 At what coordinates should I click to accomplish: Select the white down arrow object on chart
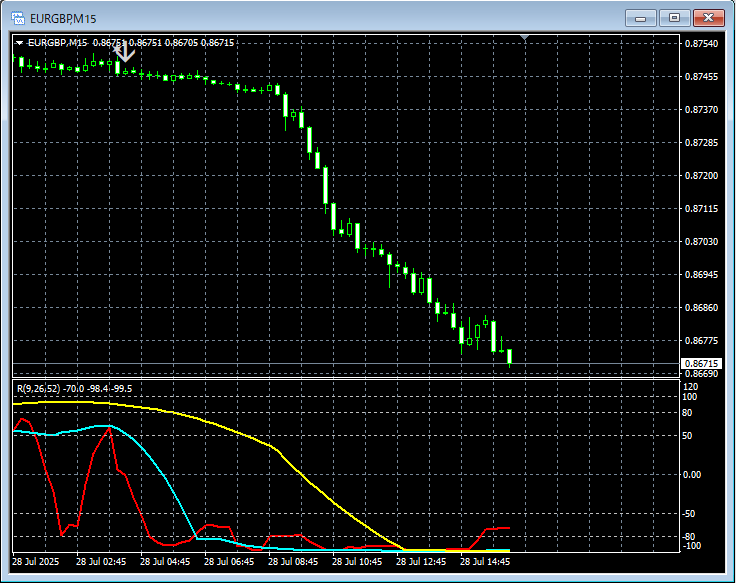click(126, 53)
